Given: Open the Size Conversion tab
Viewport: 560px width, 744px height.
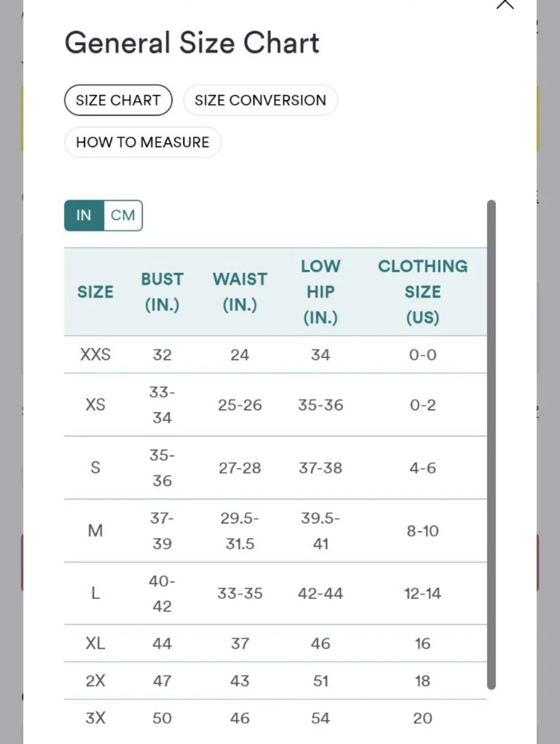Looking at the screenshot, I should [x=260, y=100].
